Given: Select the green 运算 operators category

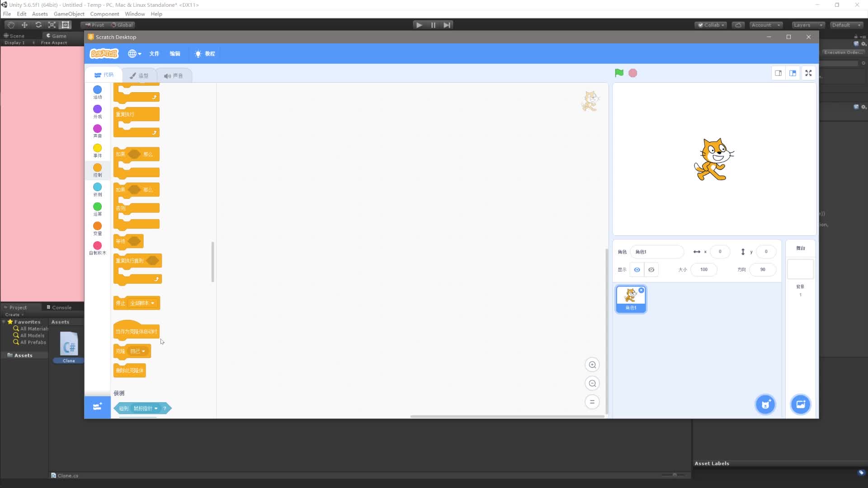Looking at the screenshot, I should point(97,209).
